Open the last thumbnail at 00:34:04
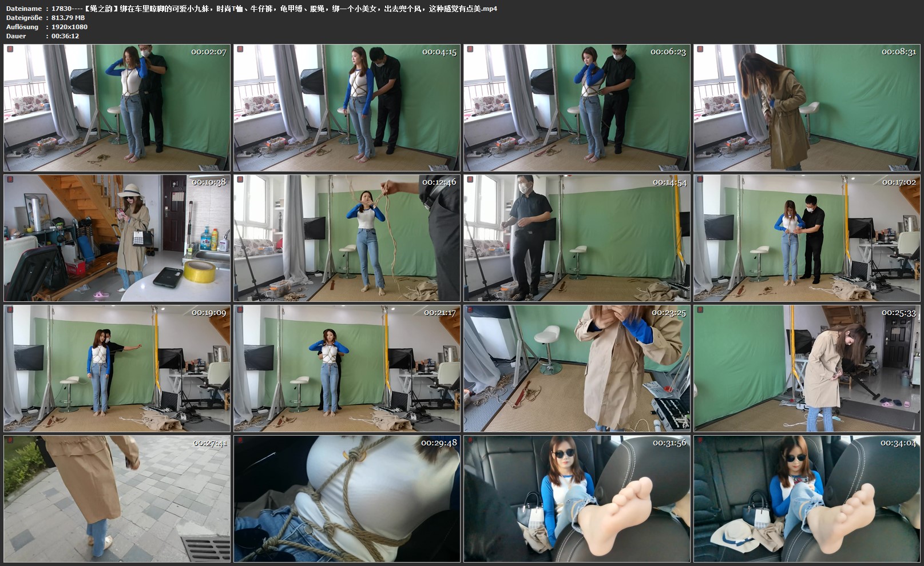924x566 pixels. coord(807,499)
